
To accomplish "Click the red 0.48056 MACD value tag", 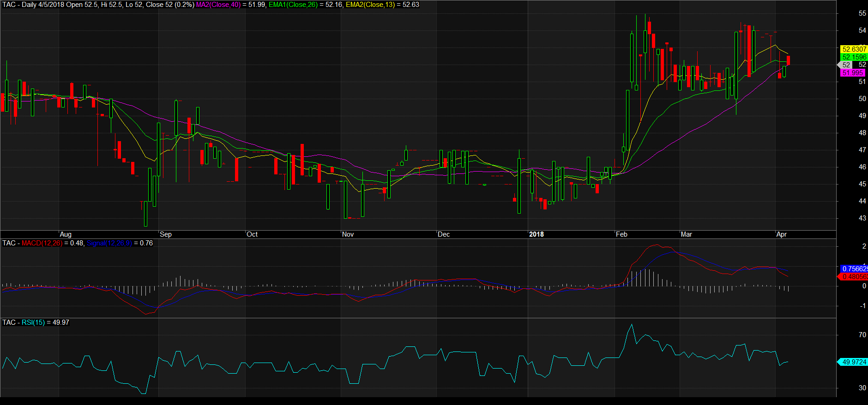I will (x=854, y=277).
